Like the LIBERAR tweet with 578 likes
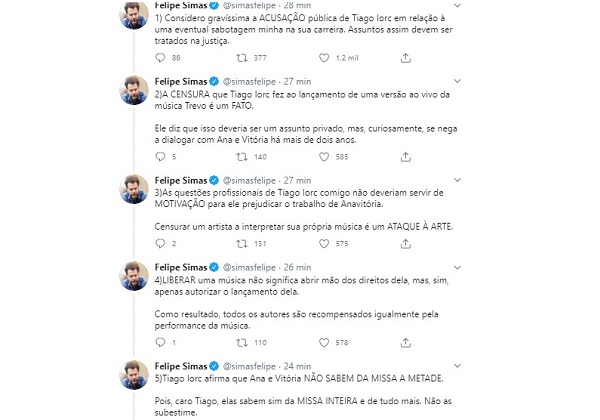Image resolution: width=600 pixels, height=420 pixels. [324, 342]
